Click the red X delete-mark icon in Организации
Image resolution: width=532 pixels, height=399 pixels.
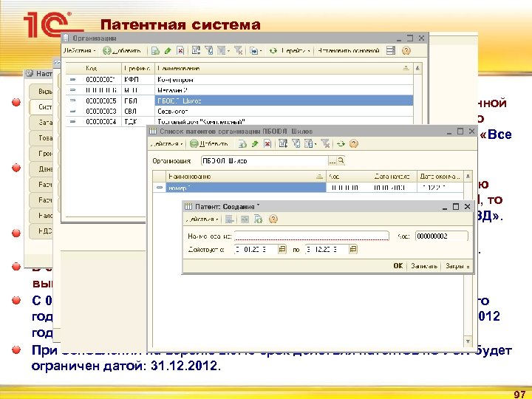180,51
